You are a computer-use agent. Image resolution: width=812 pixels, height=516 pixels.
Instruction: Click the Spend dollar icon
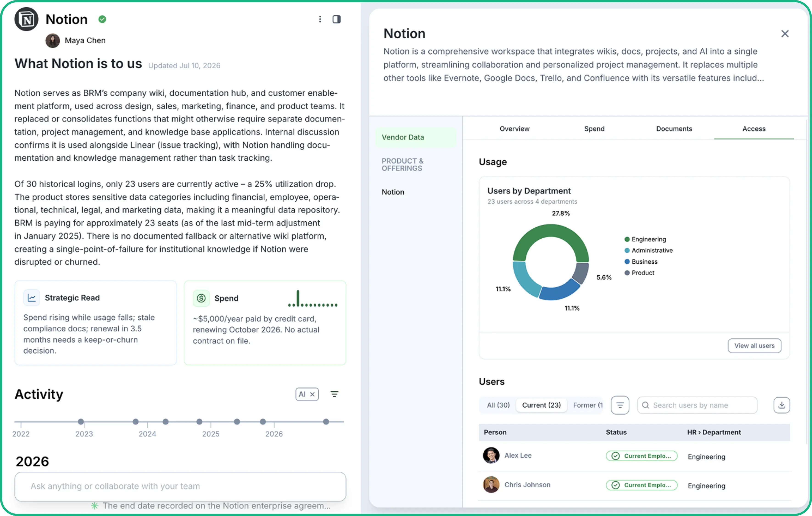pos(201,298)
